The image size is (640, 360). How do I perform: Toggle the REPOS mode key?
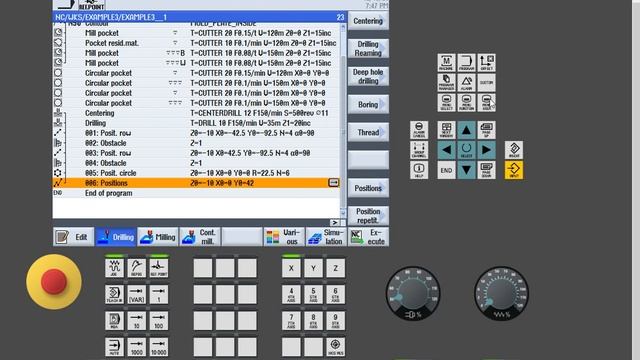(x=137, y=268)
